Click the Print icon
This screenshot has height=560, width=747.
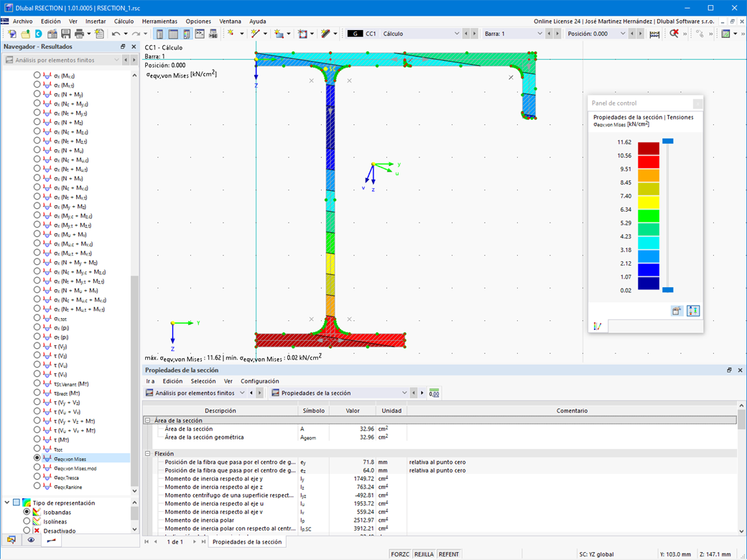79,34
